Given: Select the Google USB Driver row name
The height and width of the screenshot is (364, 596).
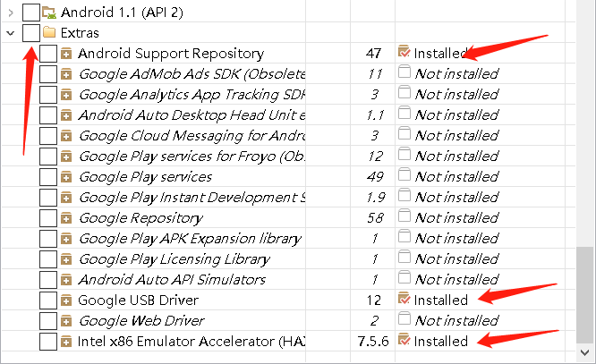Looking at the screenshot, I should [138, 301].
